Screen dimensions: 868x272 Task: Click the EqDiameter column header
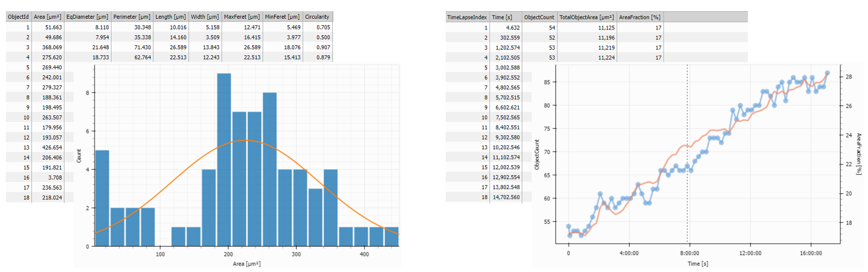[x=88, y=17]
